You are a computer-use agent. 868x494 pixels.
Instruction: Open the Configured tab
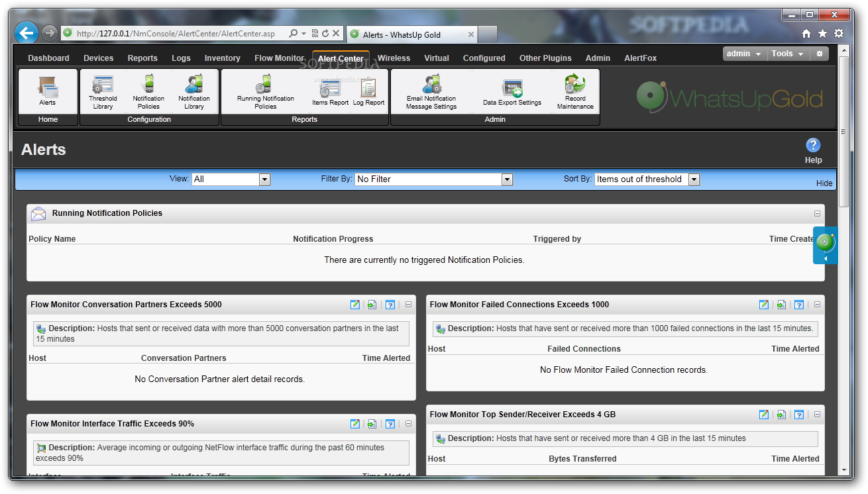coord(484,58)
